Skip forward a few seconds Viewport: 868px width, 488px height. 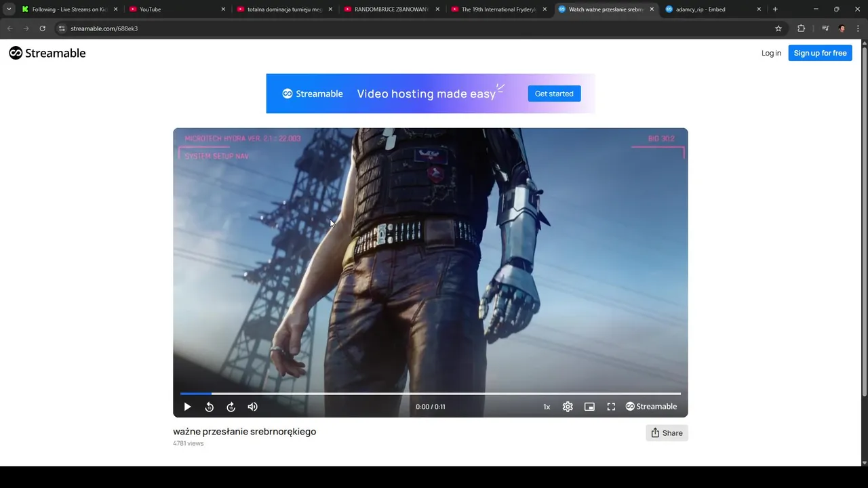coord(231,407)
